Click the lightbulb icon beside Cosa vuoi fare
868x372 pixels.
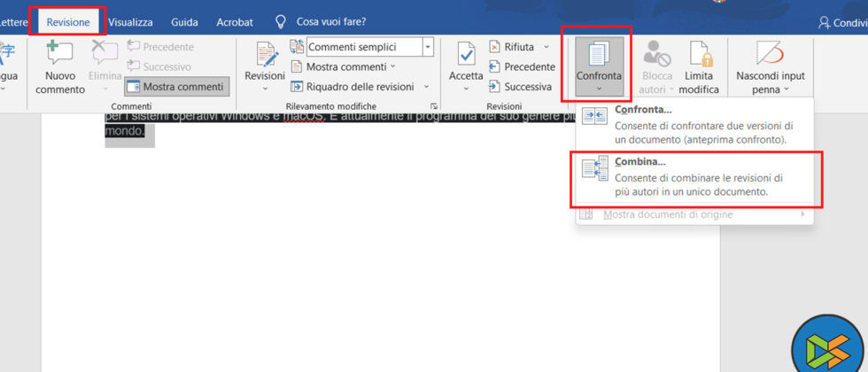pos(282,21)
